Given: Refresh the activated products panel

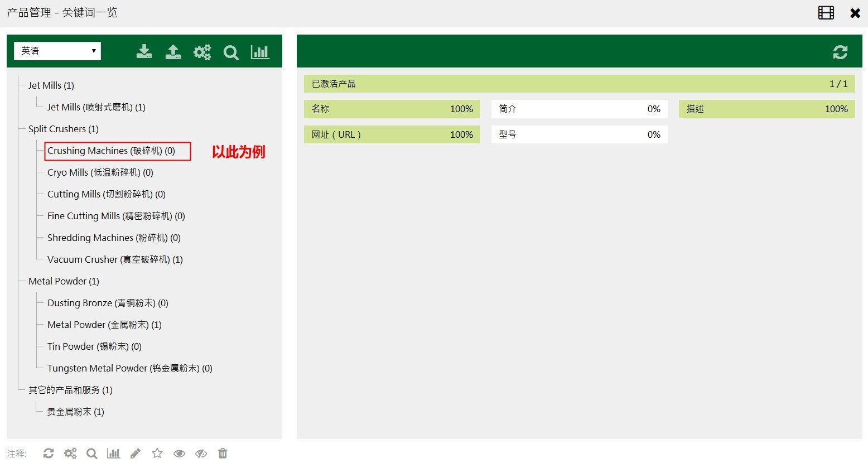Looking at the screenshot, I should click(x=840, y=52).
